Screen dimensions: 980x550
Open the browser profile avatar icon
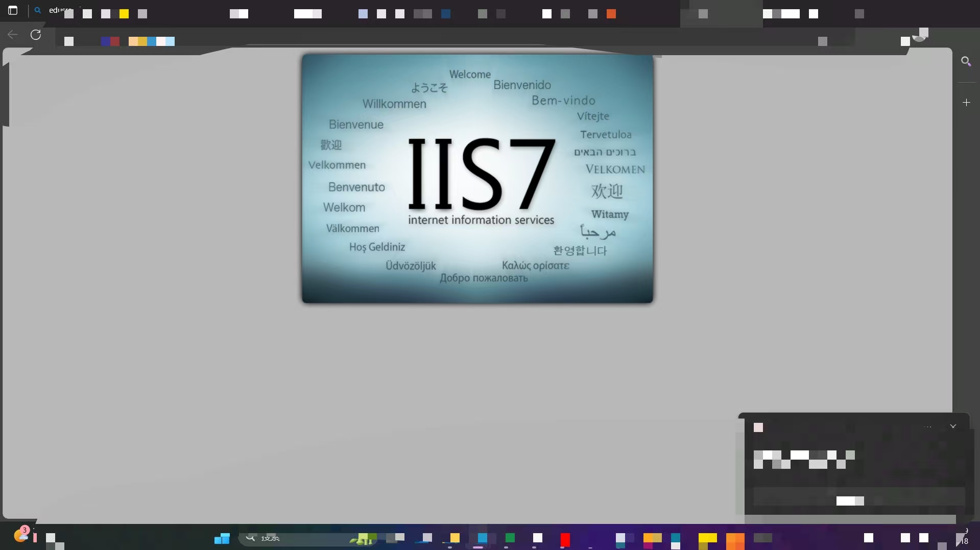(x=919, y=36)
